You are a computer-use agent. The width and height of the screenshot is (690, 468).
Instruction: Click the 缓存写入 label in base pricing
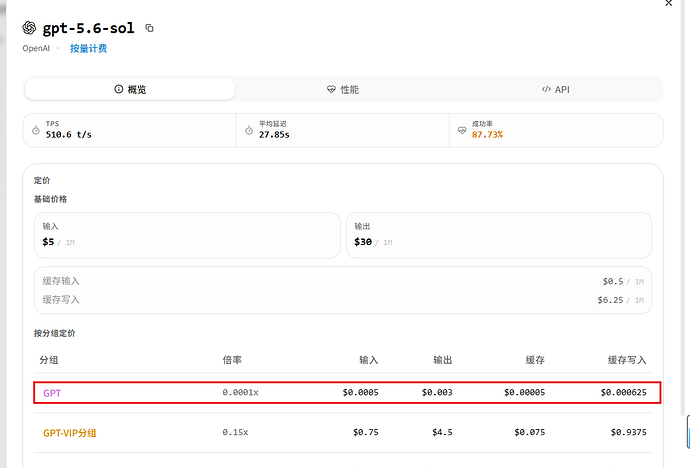point(61,300)
